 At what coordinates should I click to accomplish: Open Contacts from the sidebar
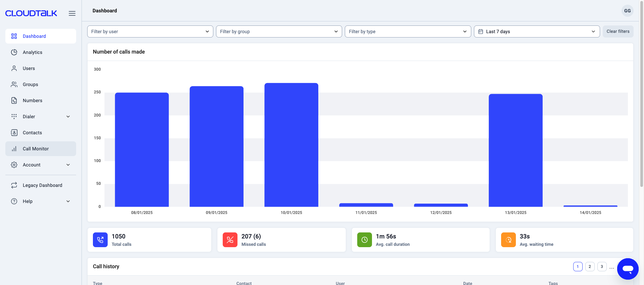[41, 133]
